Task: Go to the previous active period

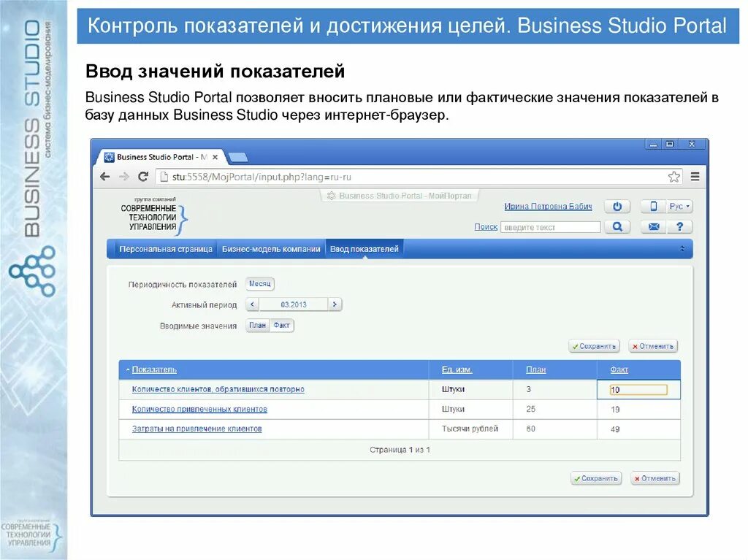Action: pos(252,304)
